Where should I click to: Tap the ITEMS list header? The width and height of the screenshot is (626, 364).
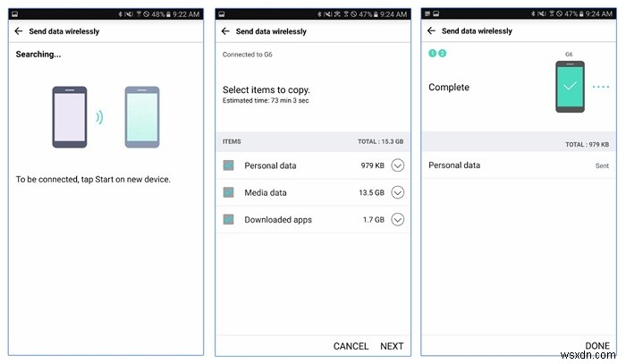point(232,141)
